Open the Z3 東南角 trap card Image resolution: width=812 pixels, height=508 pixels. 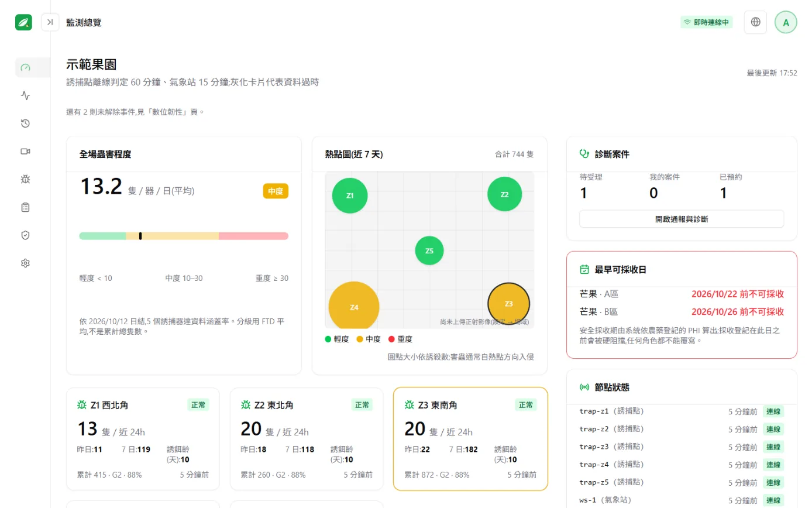coord(470,439)
